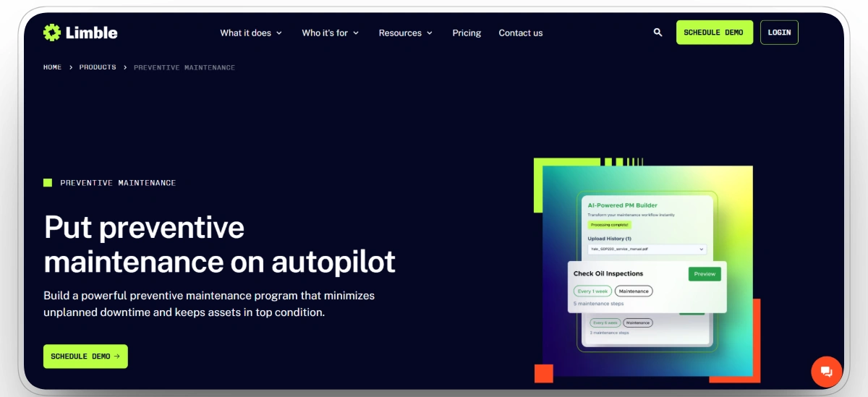Click the Every 6 week tag

click(605, 323)
